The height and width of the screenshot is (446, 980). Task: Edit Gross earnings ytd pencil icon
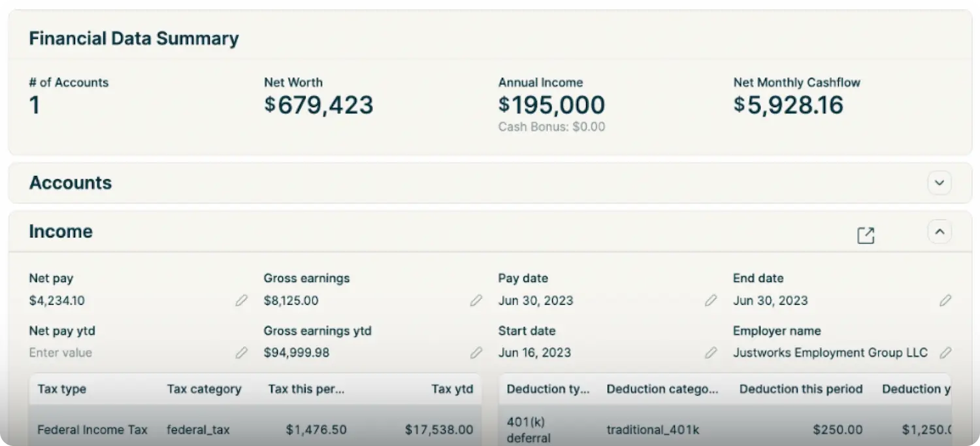click(x=476, y=353)
